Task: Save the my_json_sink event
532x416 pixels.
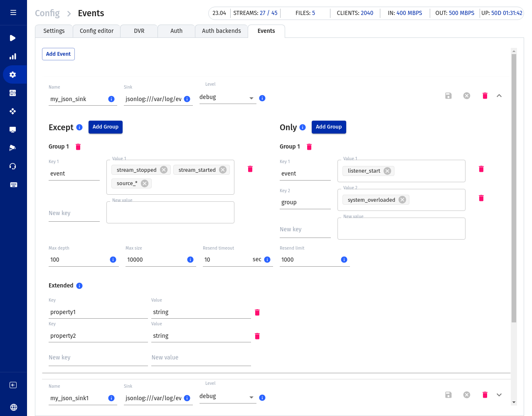Action: point(448,96)
